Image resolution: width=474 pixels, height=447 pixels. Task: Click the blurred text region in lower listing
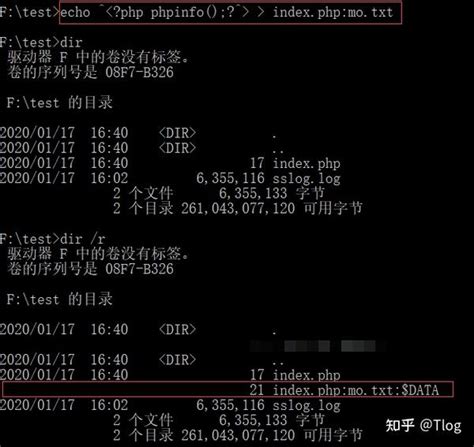(x=317, y=346)
